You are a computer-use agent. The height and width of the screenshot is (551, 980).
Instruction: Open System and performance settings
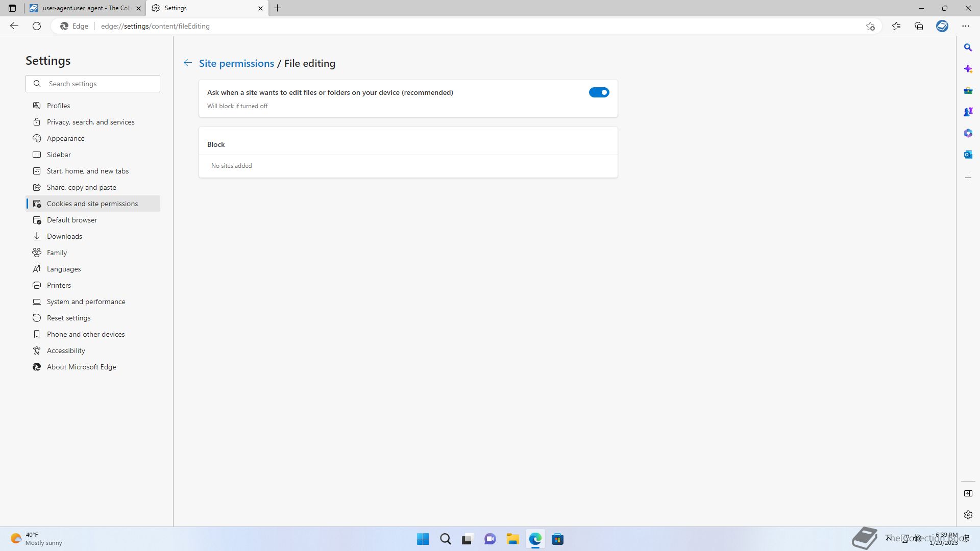[x=93, y=302]
